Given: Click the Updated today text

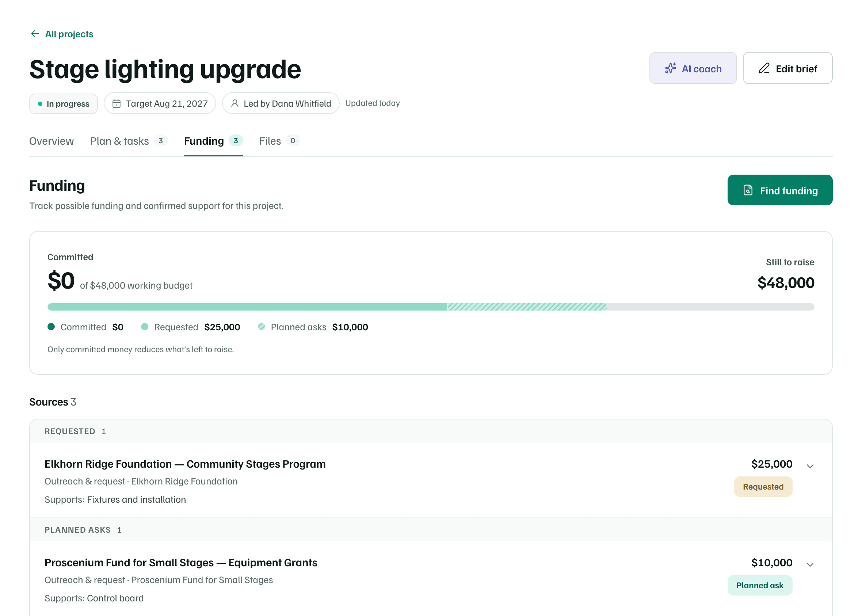Looking at the screenshot, I should point(373,103).
